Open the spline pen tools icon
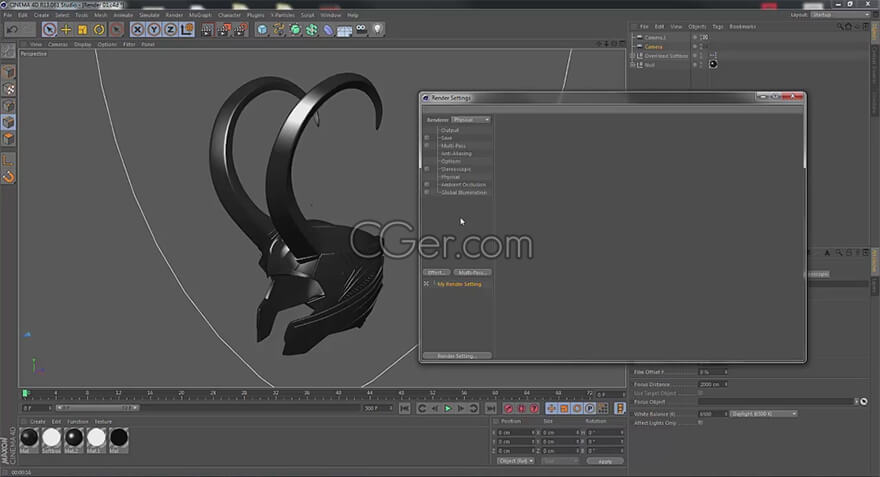The width and height of the screenshot is (880, 477). point(278,30)
